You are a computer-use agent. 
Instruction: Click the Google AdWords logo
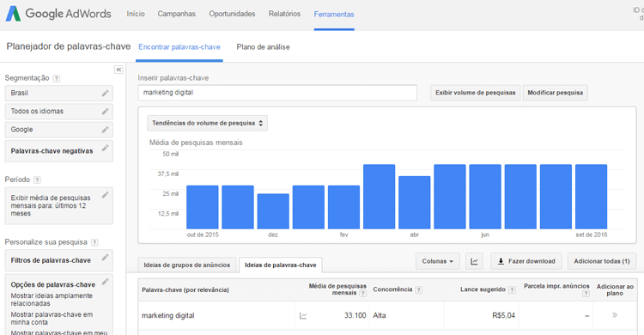tap(58, 14)
